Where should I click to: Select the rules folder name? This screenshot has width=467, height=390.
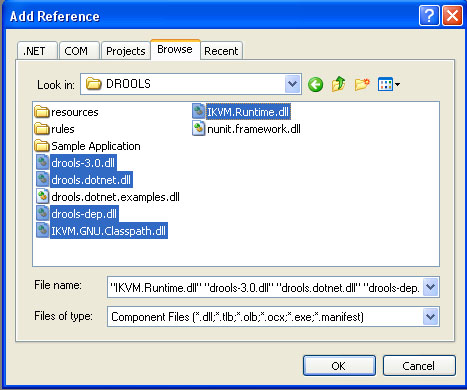click(x=63, y=129)
